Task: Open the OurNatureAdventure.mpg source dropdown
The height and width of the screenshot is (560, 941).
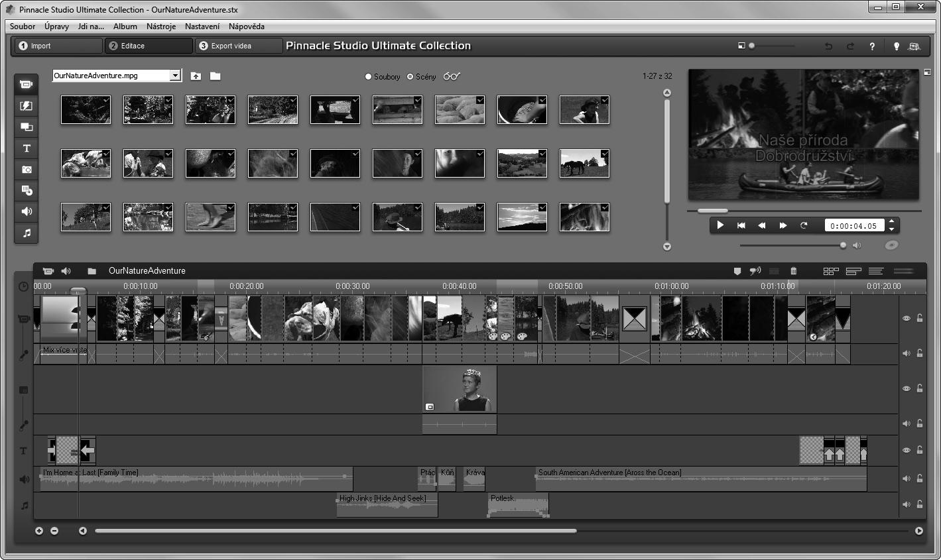Action: pos(176,76)
